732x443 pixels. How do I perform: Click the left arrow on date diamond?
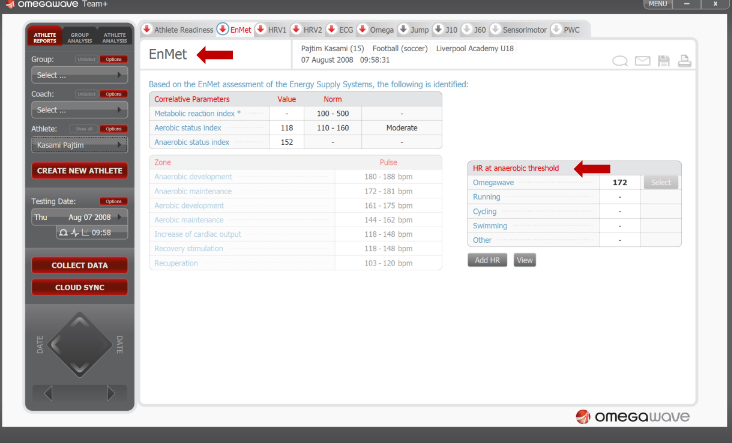55,345
